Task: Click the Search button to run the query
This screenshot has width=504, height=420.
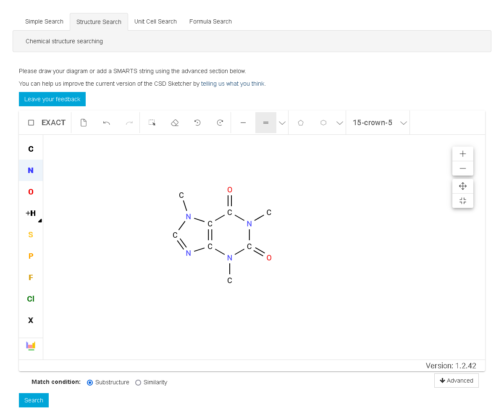Action: 34,400
